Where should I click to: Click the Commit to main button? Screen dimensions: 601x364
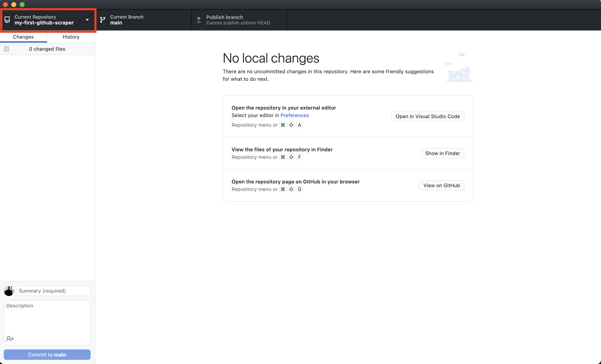47,354
